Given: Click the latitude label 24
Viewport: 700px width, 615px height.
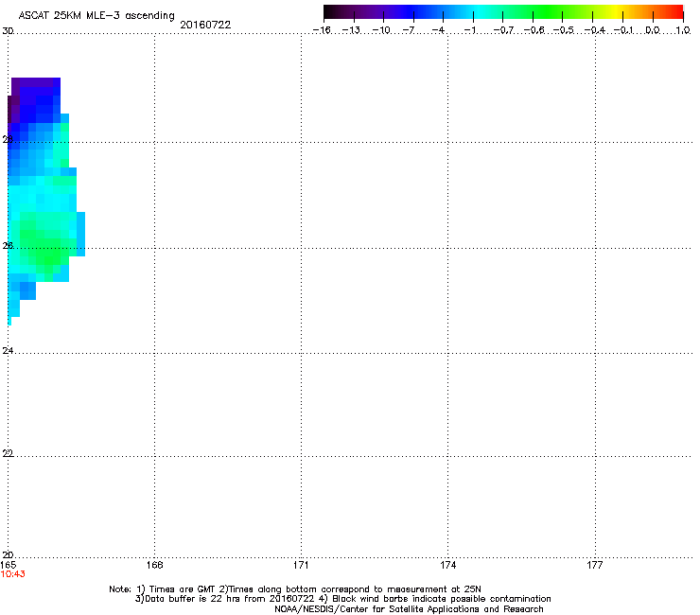Looking at the screenshot, I should 8,351.
